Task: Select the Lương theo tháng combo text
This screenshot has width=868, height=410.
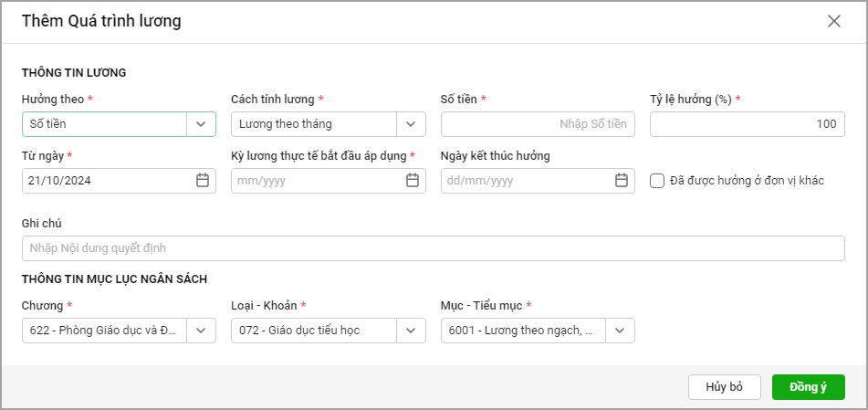Action: pyautogui.click(x=313, y=124)
